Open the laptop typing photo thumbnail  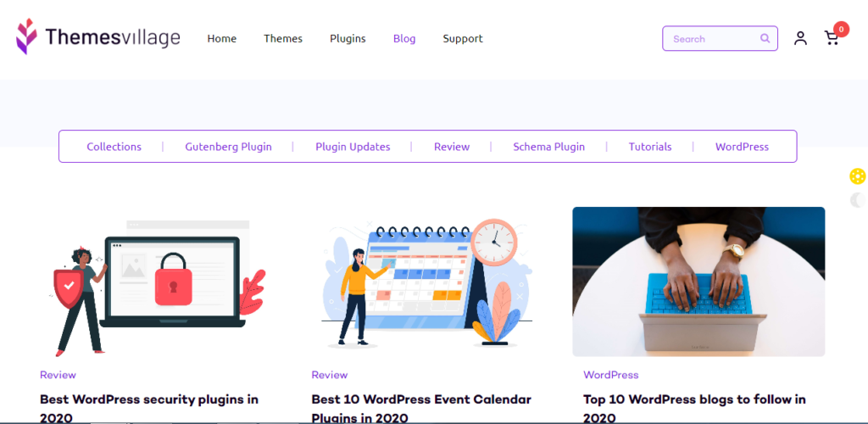pos(698,282)
